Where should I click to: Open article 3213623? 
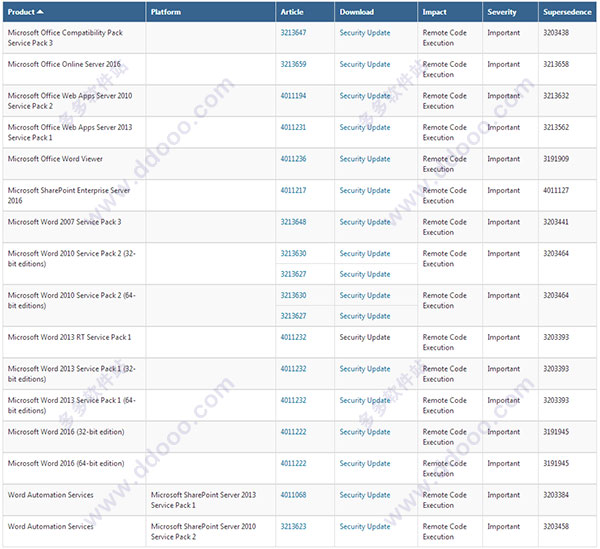click(293, 526)
